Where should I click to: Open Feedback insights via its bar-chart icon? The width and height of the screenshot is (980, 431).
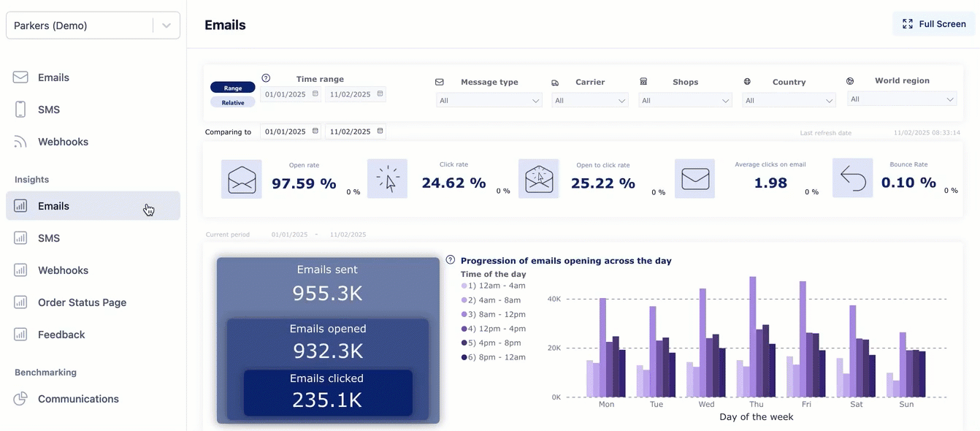pyautogui.click(x=20, y=334)
